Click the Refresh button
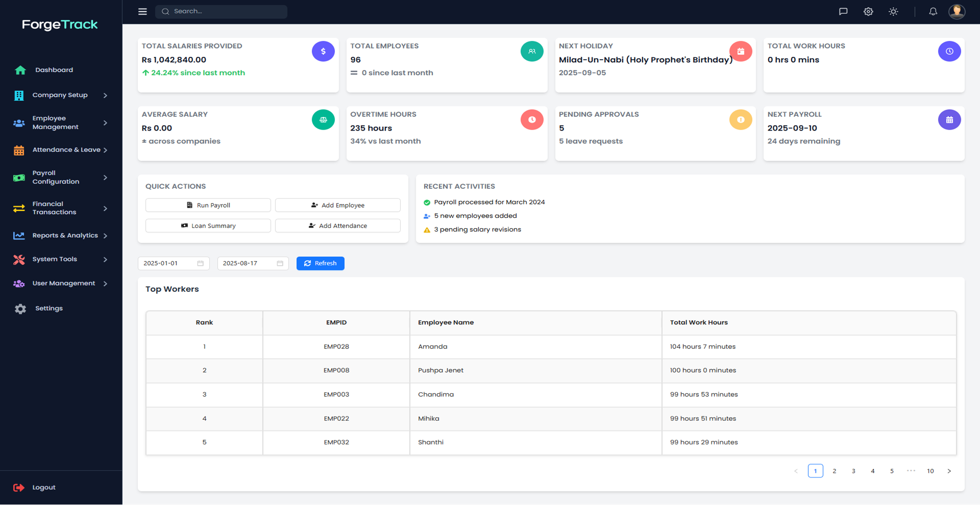The height and width of the screenshot is (505, 980). tap(320, 263)
